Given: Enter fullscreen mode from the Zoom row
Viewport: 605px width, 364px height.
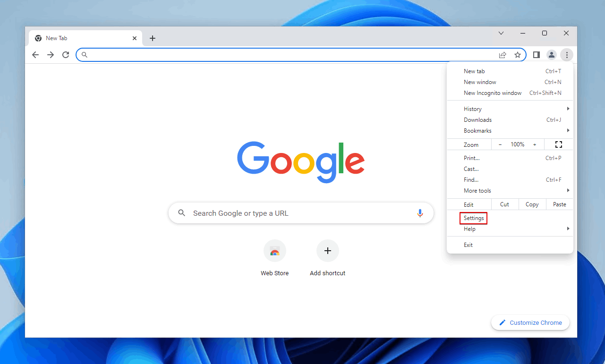Looking at the screenshot, I should pyautogui.click(x=559, y=144).
